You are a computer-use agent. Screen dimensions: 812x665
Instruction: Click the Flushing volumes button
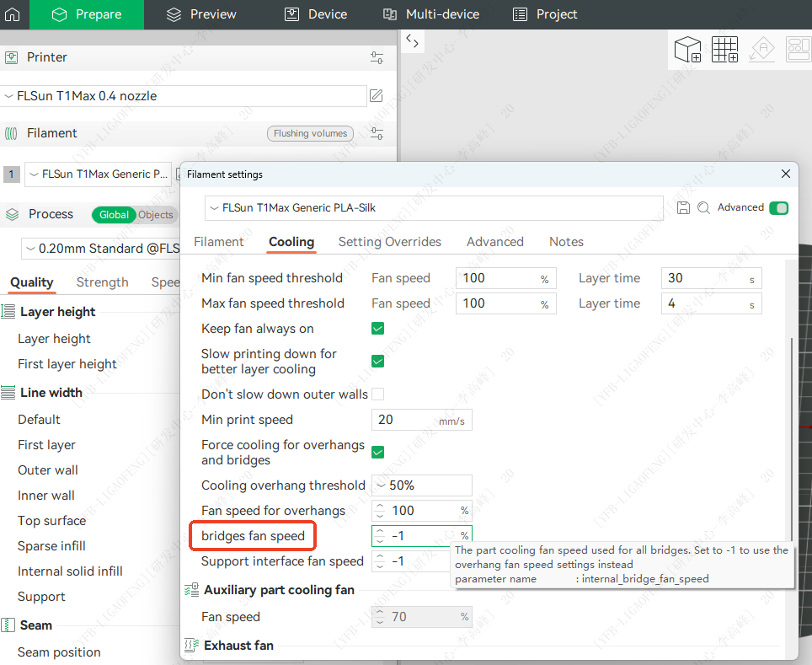click(x=310, y=133)
